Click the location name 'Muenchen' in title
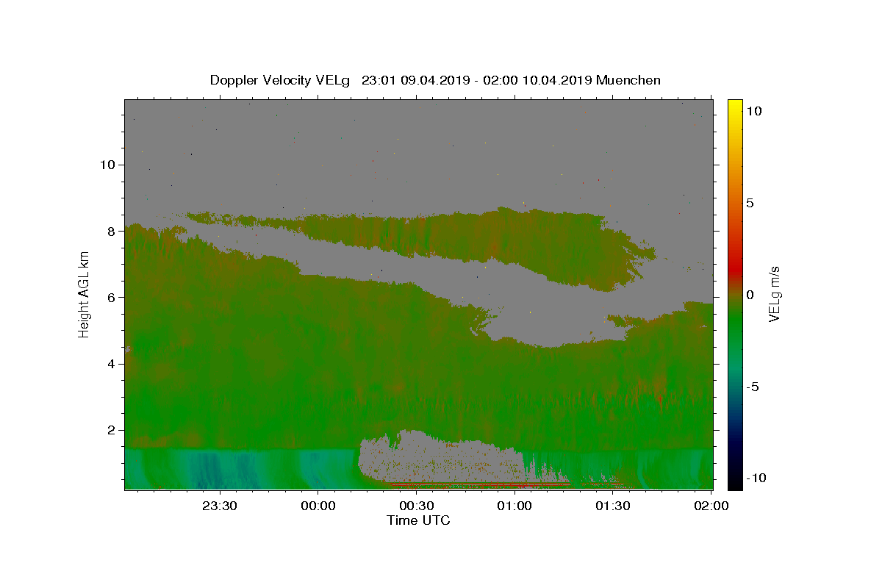Image resolution: width=882 pixels, height=588 pixels. click(628, 80)
